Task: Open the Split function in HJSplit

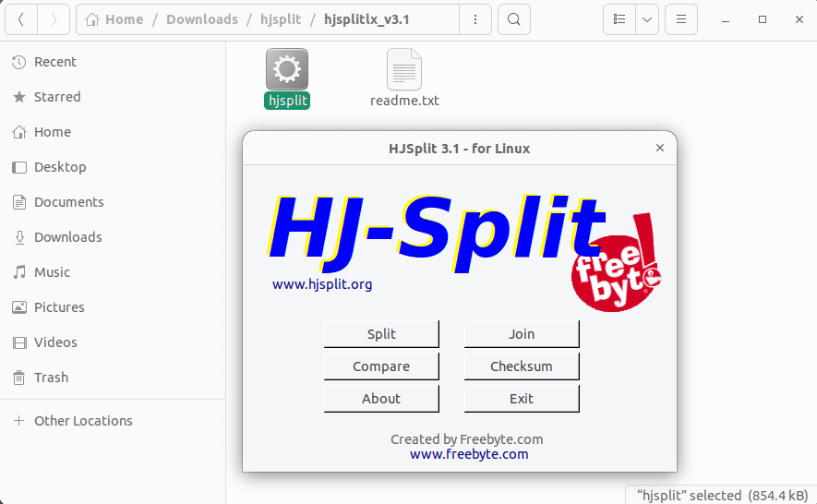Action: pyautogui.click(x=381, y=334)
